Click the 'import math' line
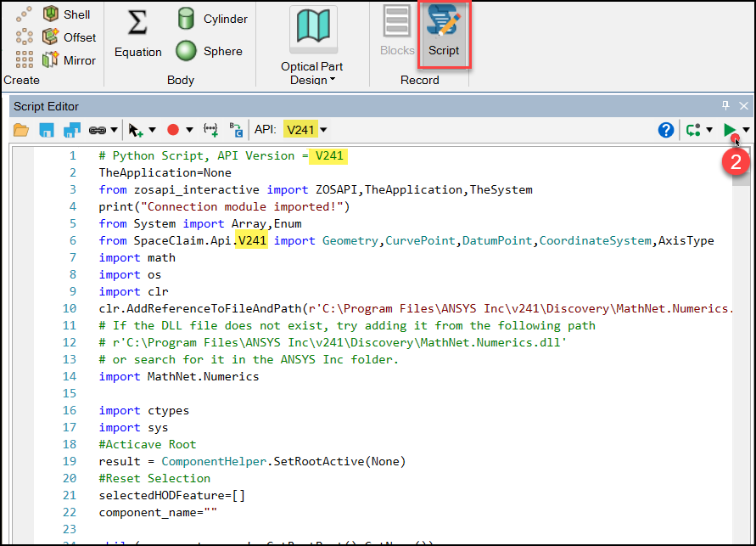This screenshot has width=756, height=546. click(137, 257)
